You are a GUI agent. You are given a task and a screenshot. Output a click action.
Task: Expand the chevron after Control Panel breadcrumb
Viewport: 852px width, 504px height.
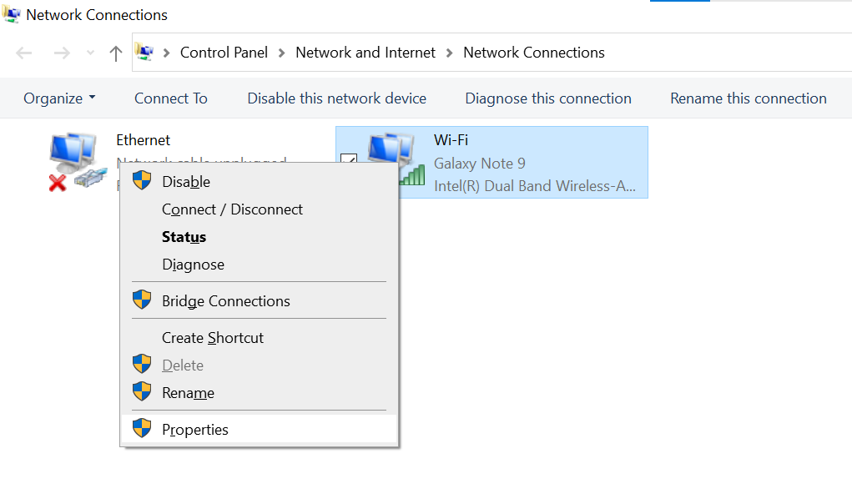(282, 53)
